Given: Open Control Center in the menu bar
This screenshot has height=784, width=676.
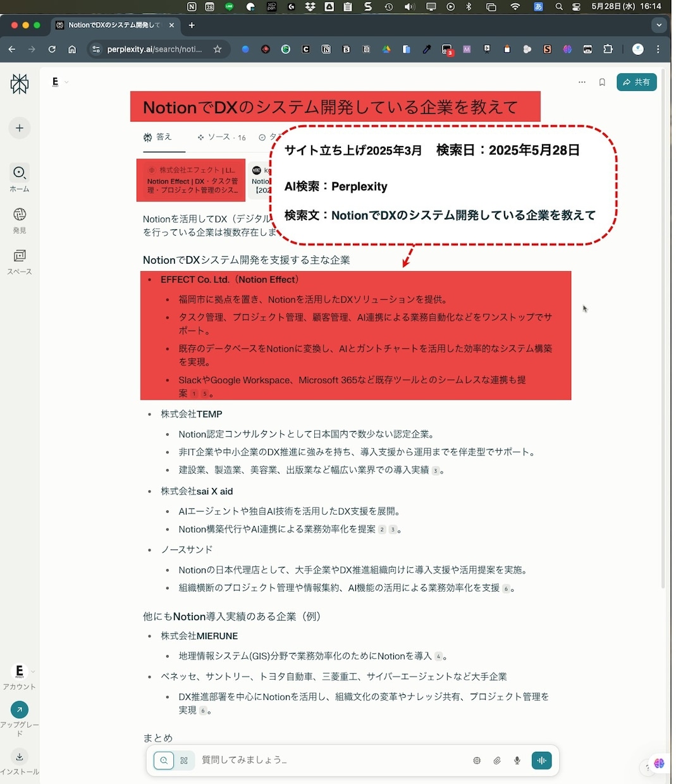Looking at the screenshot, I should [576, 7].
